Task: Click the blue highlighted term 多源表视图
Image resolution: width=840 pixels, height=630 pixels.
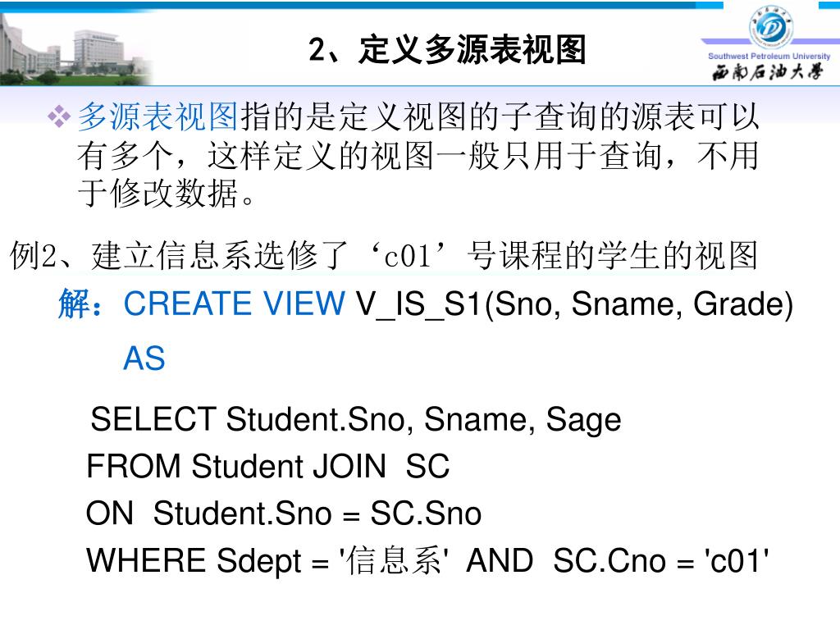Action: tap(157, 118)
